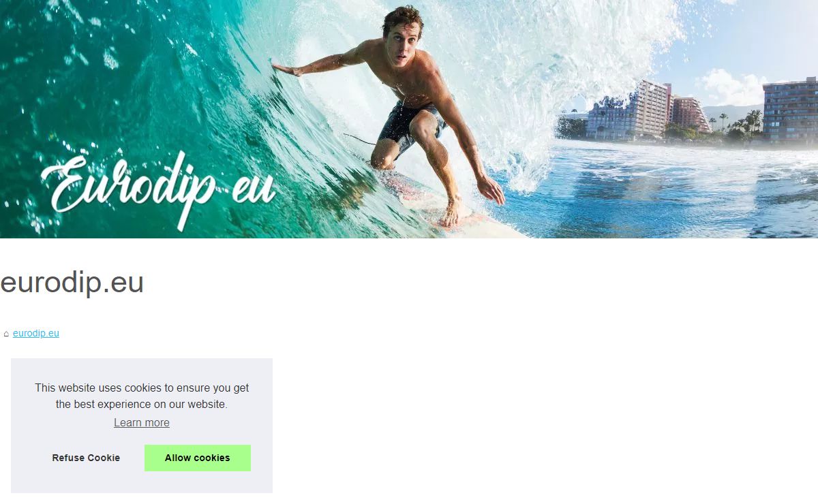Viewport: 818px width, 504px height.
Task: Accept with the green Allow cookies button
Action: coord(198,458)
